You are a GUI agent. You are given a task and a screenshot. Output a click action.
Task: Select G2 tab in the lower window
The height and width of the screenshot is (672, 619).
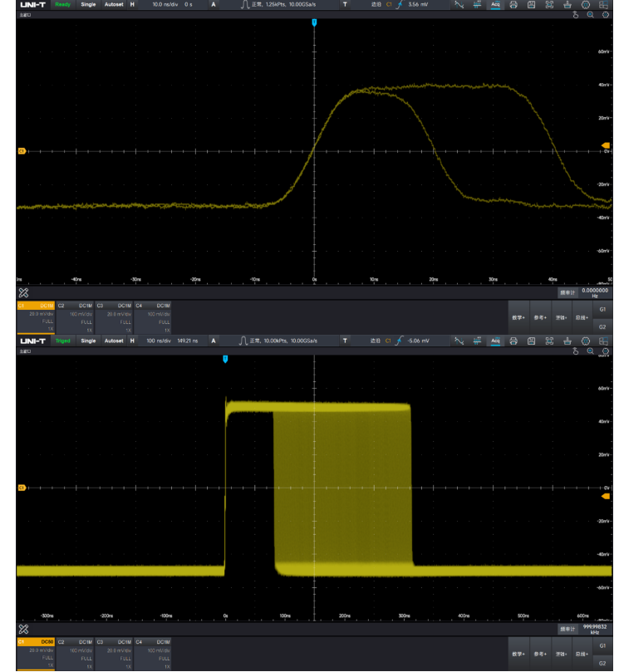tap(602, 663)
